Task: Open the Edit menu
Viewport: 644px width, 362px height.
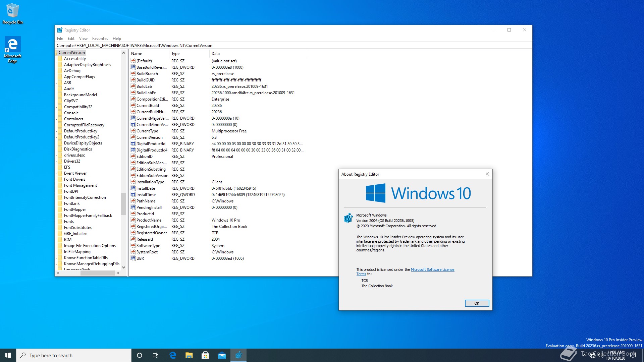Action: [71, 39]
